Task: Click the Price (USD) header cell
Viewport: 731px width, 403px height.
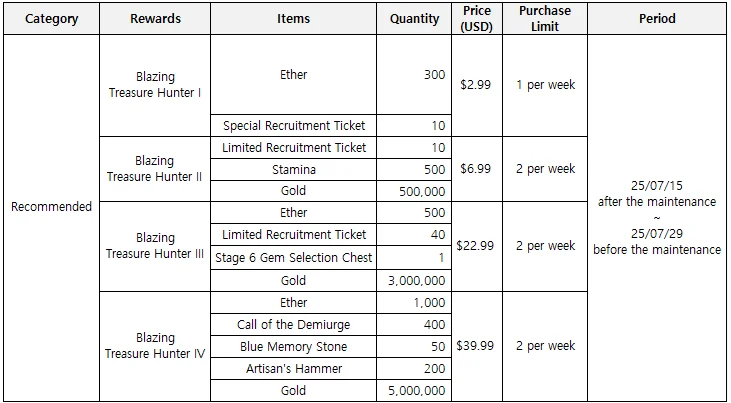Action: pos(477,19)
